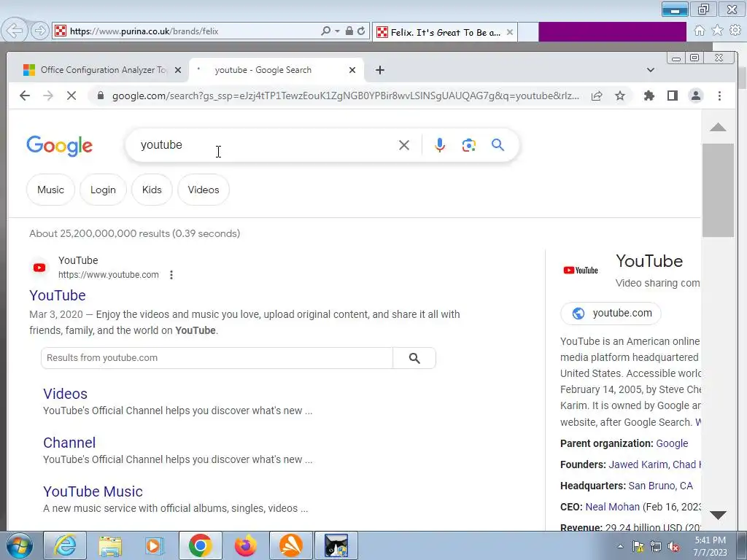Open Internet Explorer favorites star
Image resolution: width=747 pixels, height=560 pixels.
(718, 31)
